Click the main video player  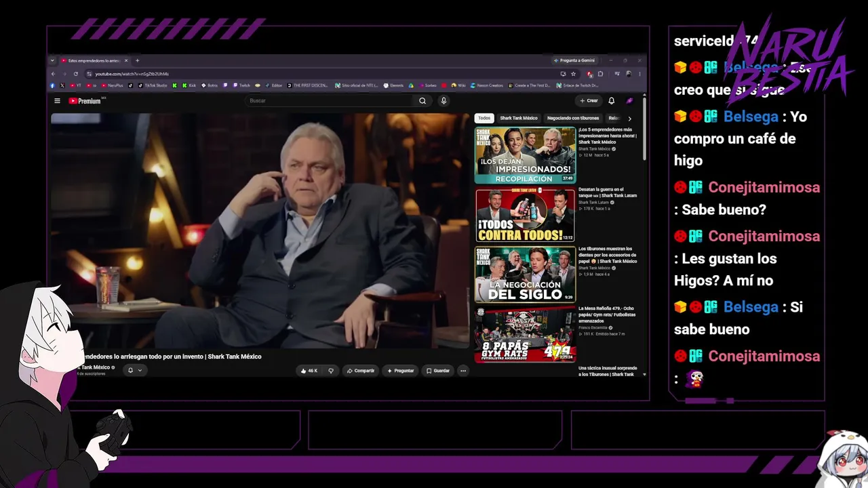tap(260, 230)
